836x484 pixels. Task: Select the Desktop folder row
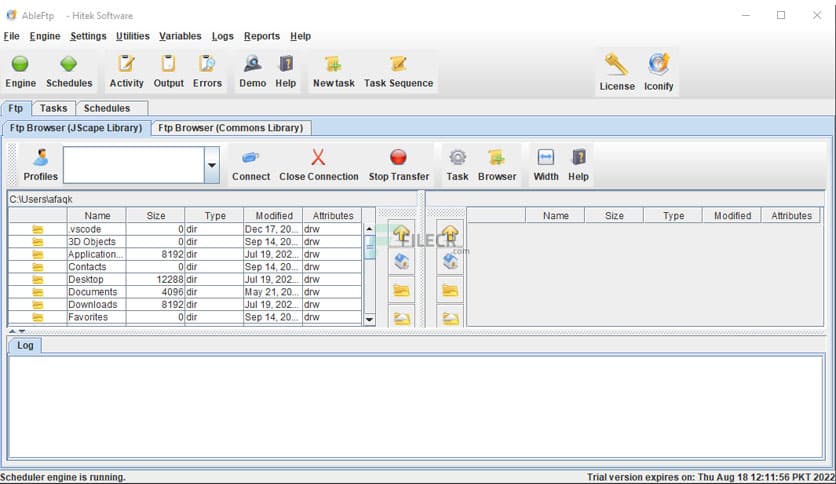click(185, 279)
